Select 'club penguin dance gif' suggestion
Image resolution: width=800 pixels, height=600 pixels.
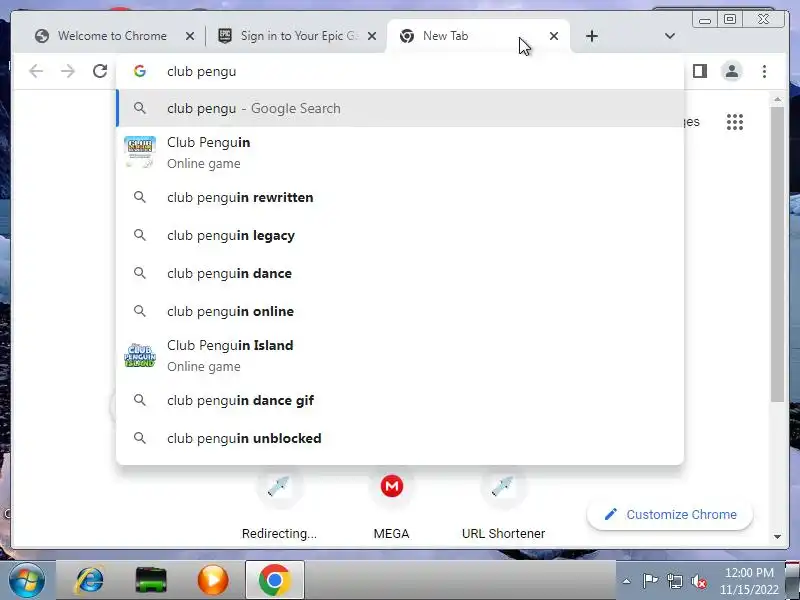(x=401, y=401)
